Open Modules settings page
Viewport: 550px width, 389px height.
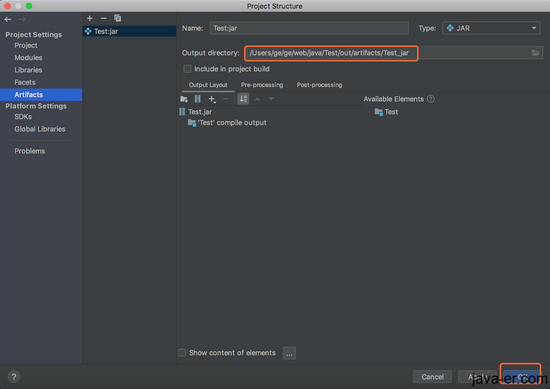pyautogui.click(x=28, y=58)
